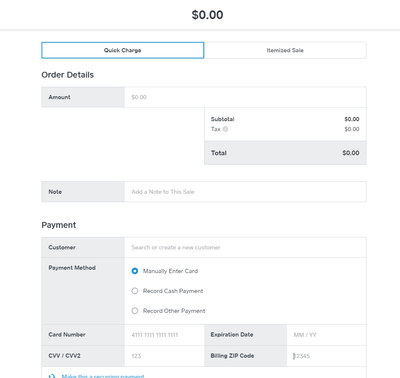Click the Add a Note field
Image resolution: width=400 pixels, height=378 pixels.
click(245, 192)
